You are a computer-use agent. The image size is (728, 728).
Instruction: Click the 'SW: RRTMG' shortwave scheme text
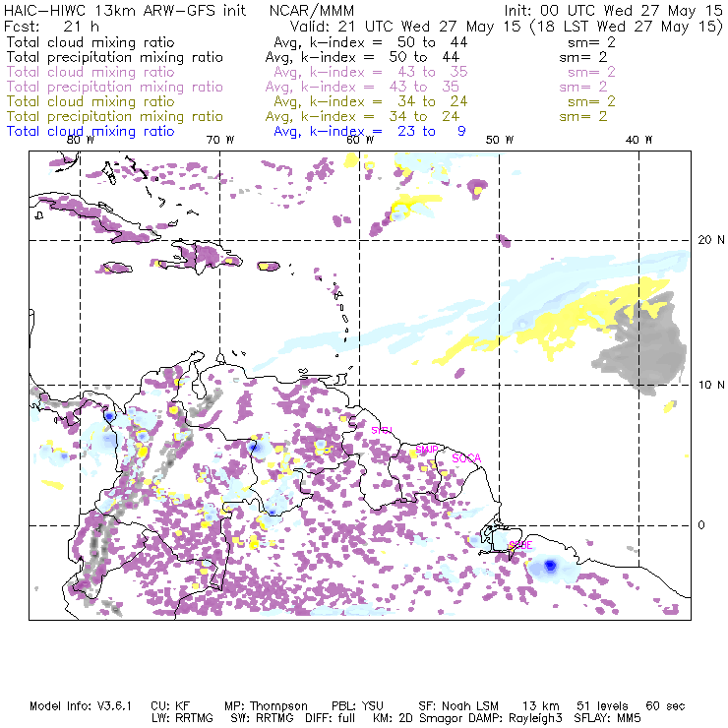click(263, 718)
